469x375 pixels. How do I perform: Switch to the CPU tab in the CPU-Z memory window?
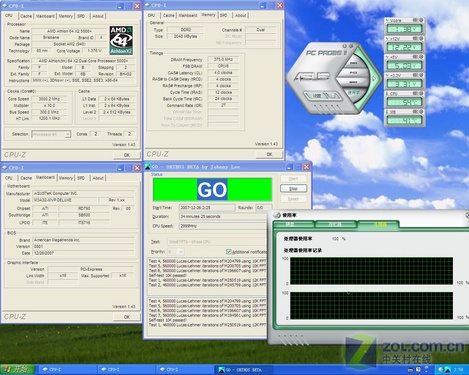(x=151, y=15)
